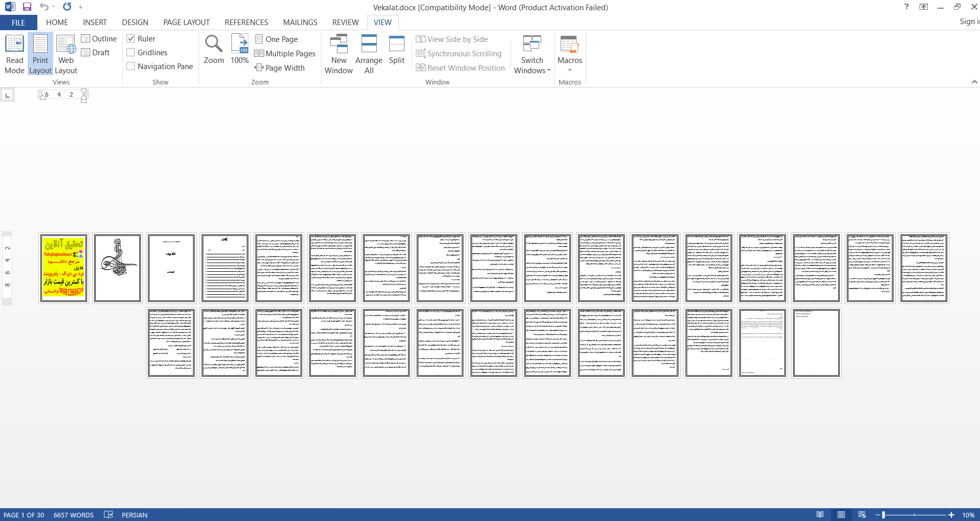The width and height of the screenshot is (980, 521).
Task: Switch to Web Layout view
Action: (x=66, y=54)
